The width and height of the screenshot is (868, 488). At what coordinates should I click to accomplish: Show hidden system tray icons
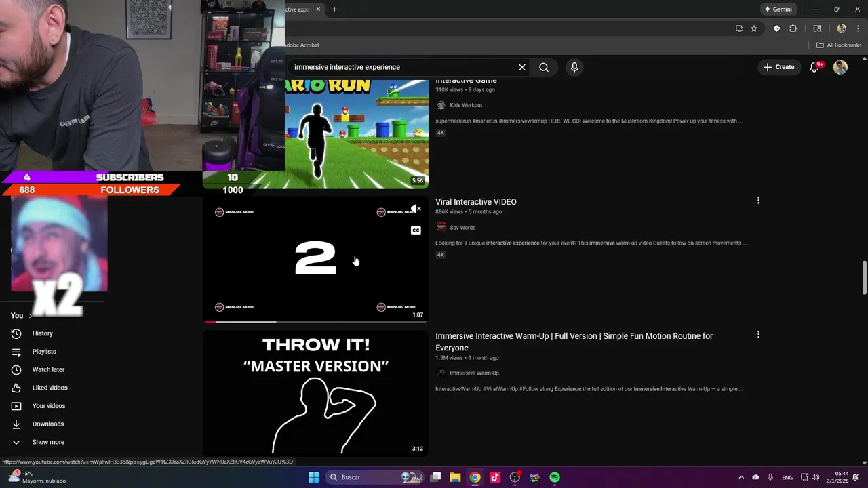[741, 477]
